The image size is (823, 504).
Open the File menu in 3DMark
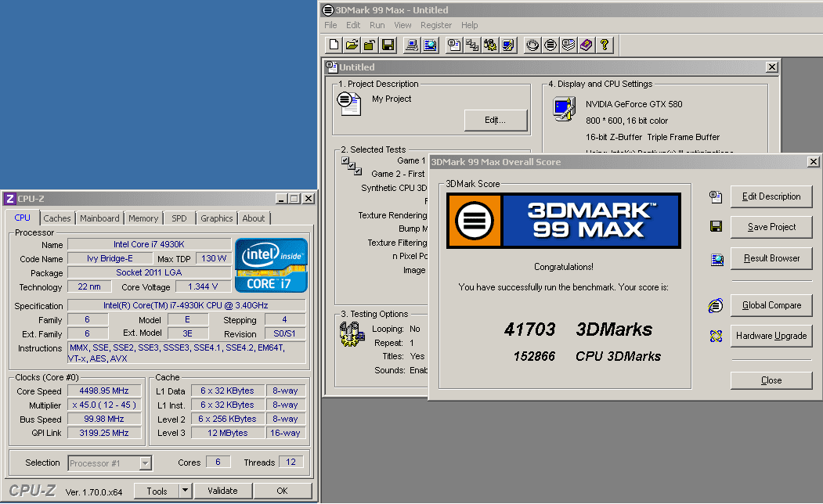(330, 25)
